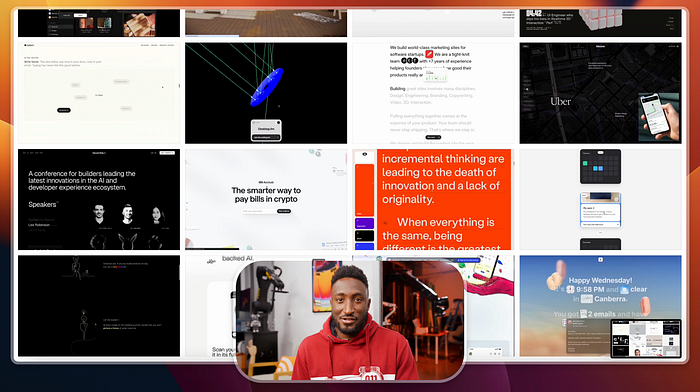700x392 pixels.
Task: Click the presenter picture-in-picture video overlay
Action: (x=350, y=320)
